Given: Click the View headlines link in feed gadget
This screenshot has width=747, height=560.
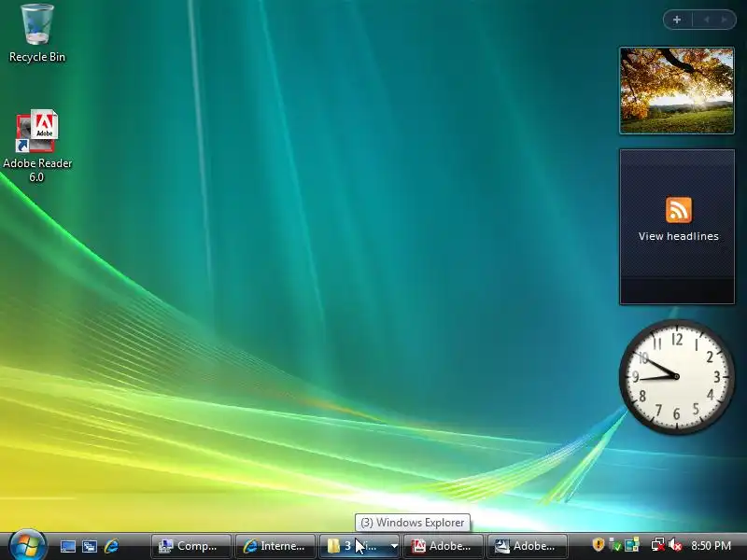Looking at the screenshot, I should pyautogui.click(x=679, y=236).
